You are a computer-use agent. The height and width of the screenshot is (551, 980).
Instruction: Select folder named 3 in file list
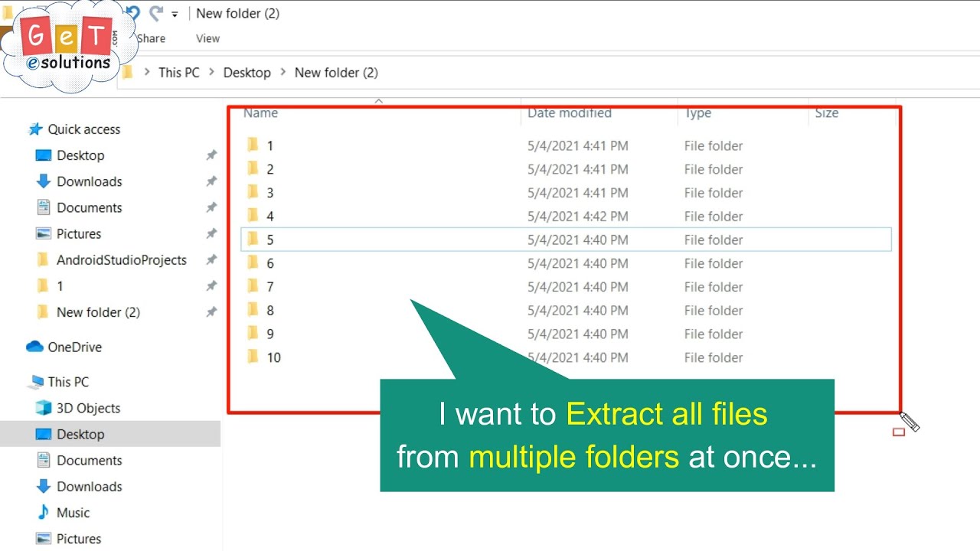point(269,193)
